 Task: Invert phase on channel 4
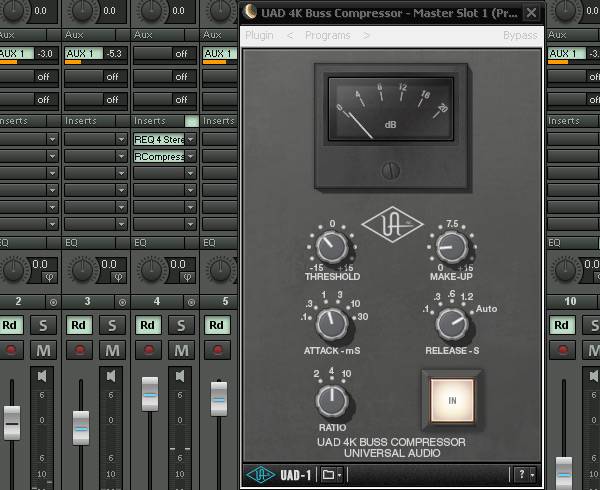187,277
